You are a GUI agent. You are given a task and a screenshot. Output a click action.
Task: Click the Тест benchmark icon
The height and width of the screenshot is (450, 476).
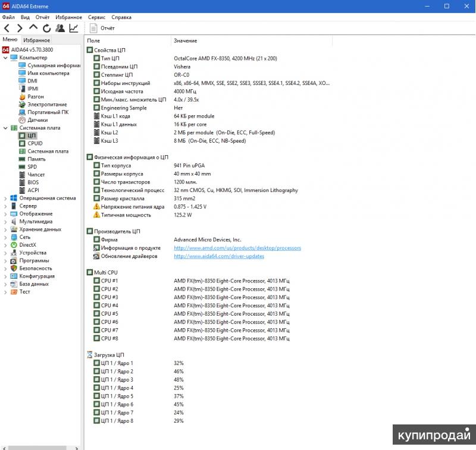coord(14,292)
